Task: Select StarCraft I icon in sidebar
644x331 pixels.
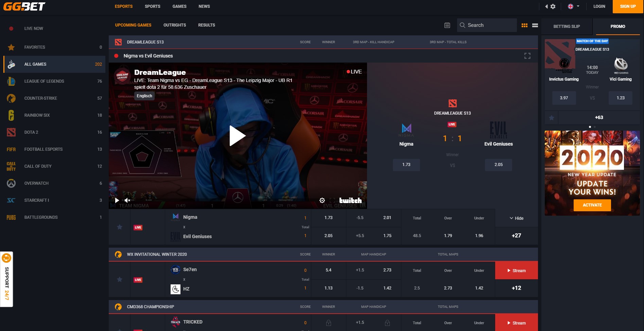Action: coord(11,200)
